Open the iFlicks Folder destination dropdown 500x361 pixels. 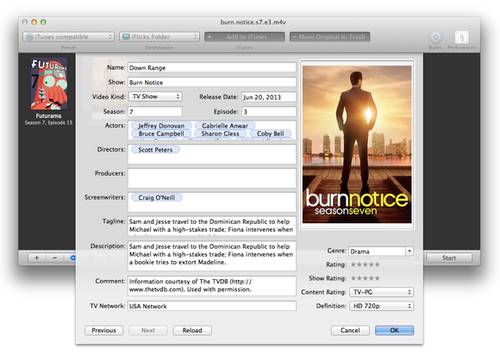(x=159, y=37)
